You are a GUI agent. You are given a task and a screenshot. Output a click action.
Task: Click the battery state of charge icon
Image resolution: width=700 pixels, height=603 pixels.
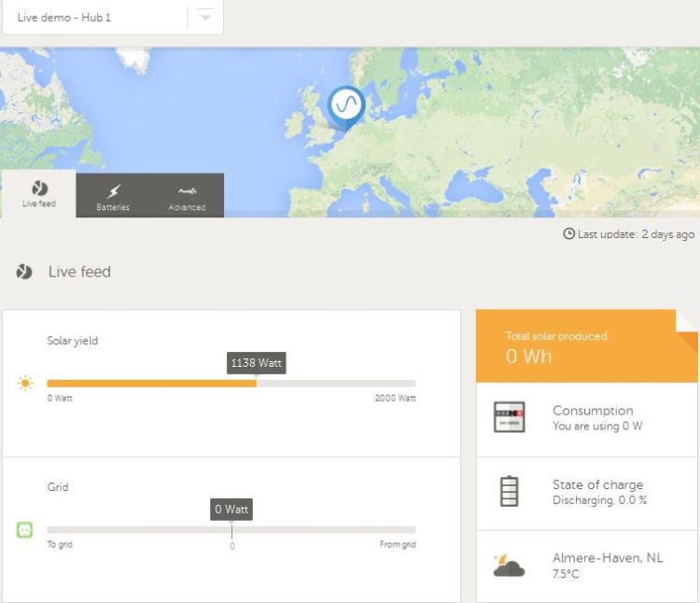pos(509,491)
